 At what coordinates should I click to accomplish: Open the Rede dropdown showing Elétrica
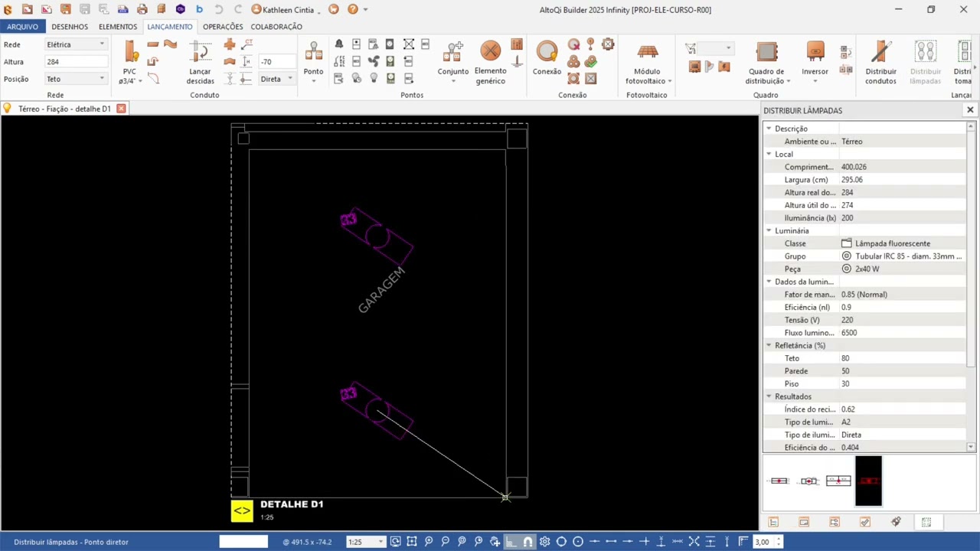76,44
